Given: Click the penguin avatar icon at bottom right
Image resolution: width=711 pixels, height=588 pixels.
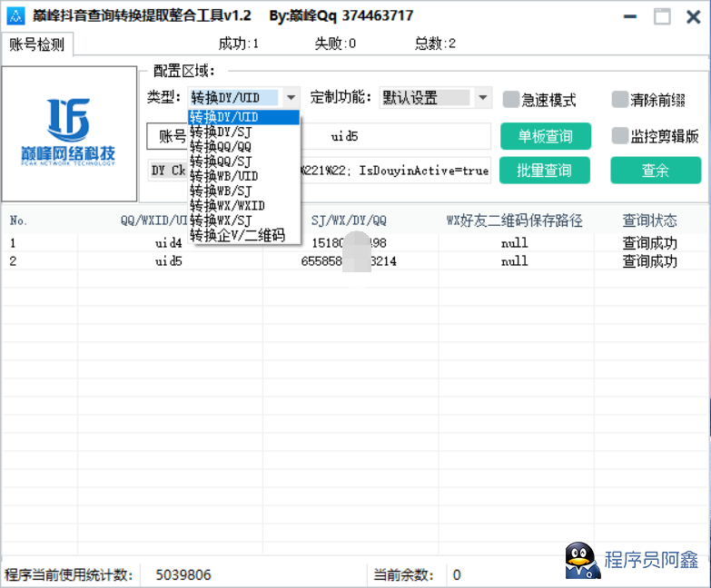Looking at the screenshot, I should point(582,560).
